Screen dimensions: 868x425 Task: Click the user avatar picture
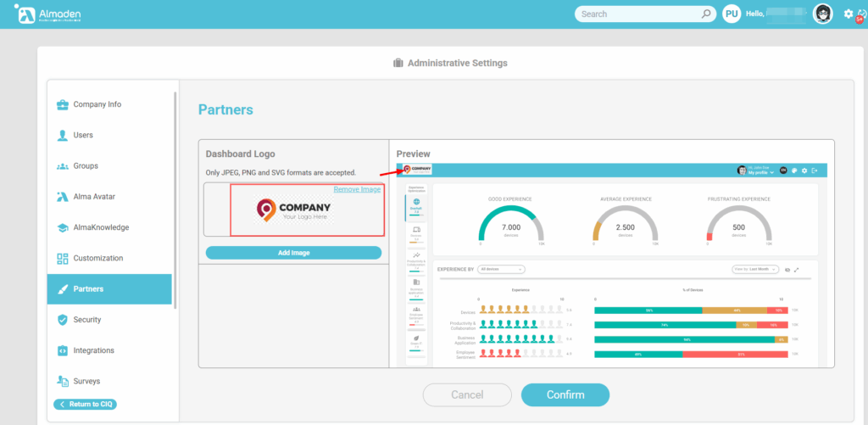[x=822, y=14]
